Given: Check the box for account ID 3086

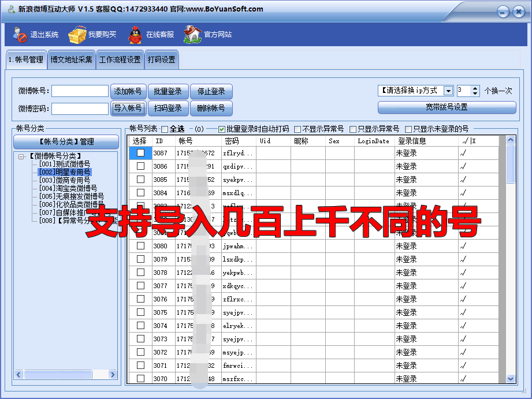Looking at the screenshot, I should coord(140,166).
